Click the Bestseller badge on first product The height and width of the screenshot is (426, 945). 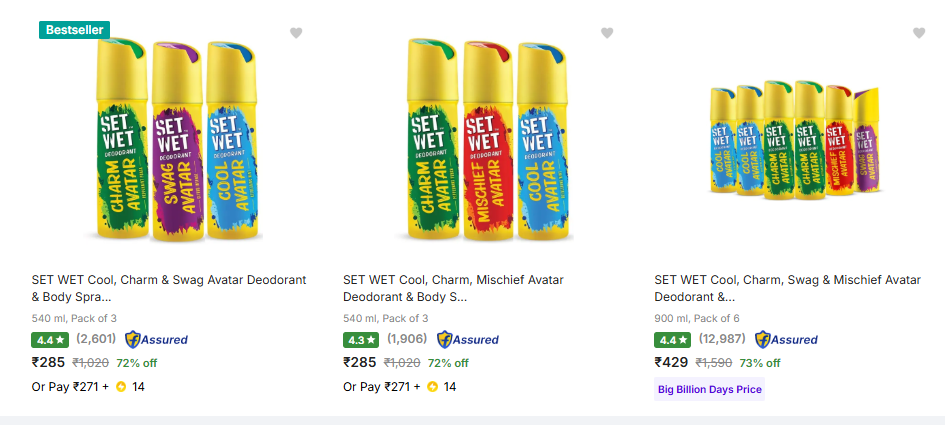74,30
